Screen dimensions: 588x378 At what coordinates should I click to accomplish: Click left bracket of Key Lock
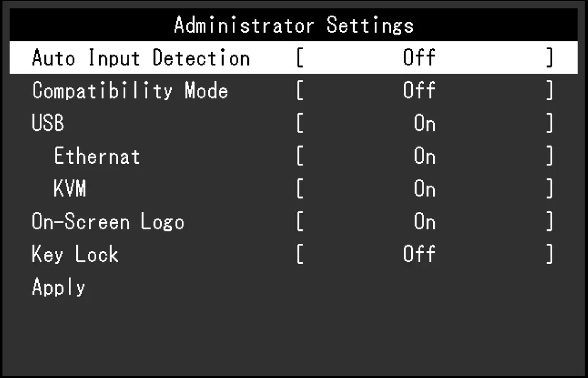[x=300, y=255]
